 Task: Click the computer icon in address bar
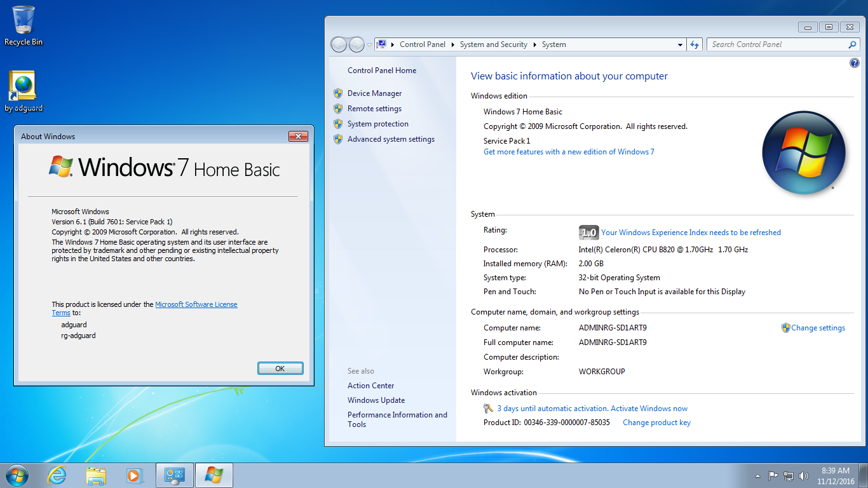381,44
